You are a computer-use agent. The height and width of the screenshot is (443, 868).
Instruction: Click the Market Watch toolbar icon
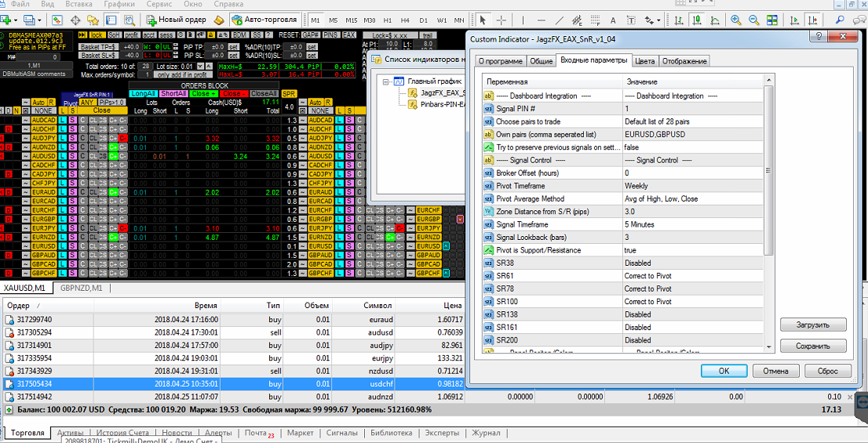(57, 20)
